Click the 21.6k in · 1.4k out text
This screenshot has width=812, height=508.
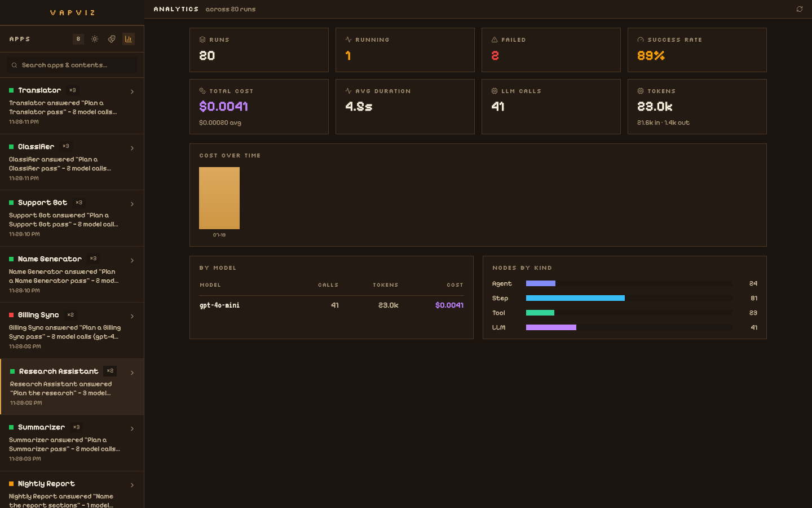pos(663,122)
